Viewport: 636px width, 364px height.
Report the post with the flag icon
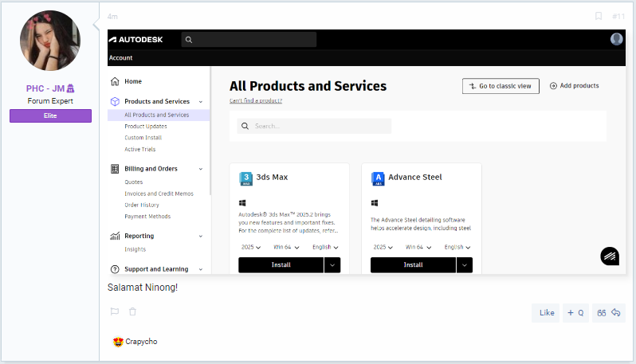tap(115, 311)
